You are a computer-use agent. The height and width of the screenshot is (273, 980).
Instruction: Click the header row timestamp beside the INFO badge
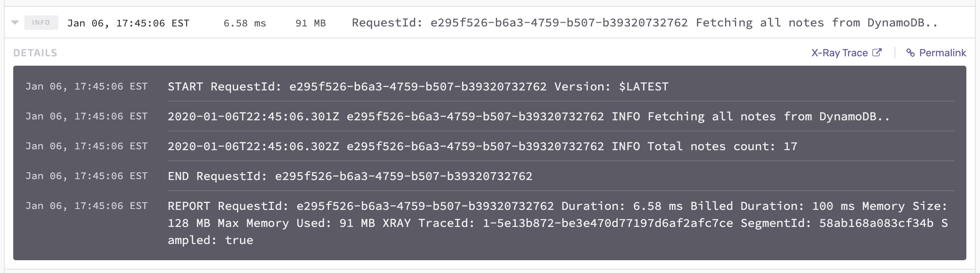coord(128,23)
